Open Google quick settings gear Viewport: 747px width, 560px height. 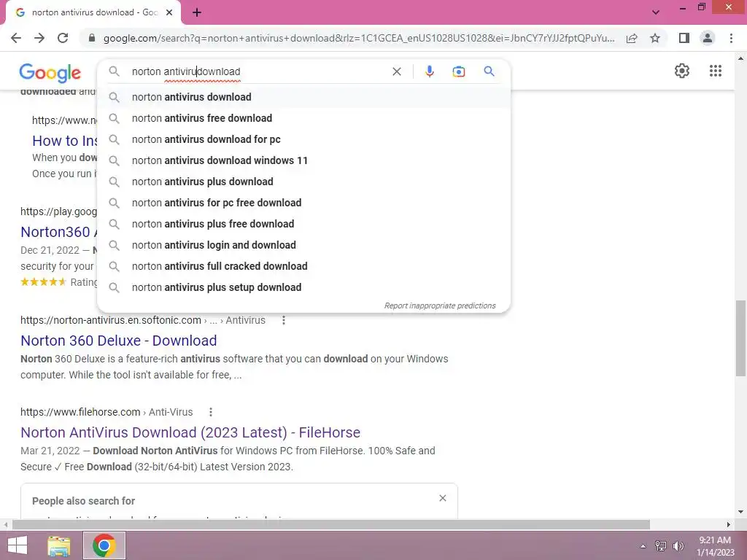click(x=682, y=71)
